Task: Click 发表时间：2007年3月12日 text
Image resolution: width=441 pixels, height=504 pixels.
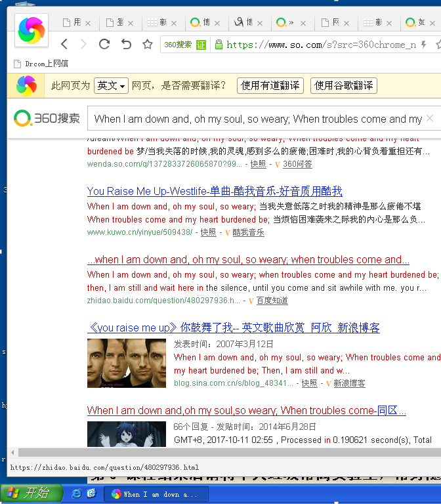Action: [x=223, y=345]
